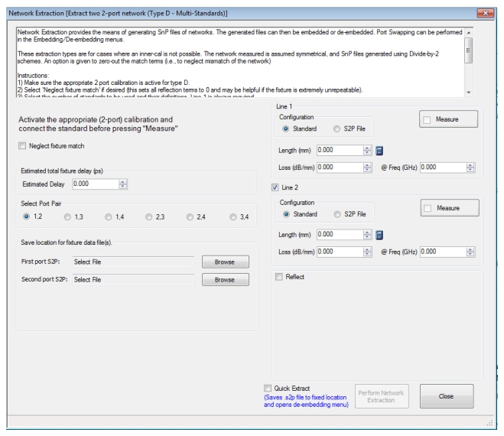Click Perform Network Extraction button
The width and height of the screenshot is (504, 436).
click(x=382, y=396)
